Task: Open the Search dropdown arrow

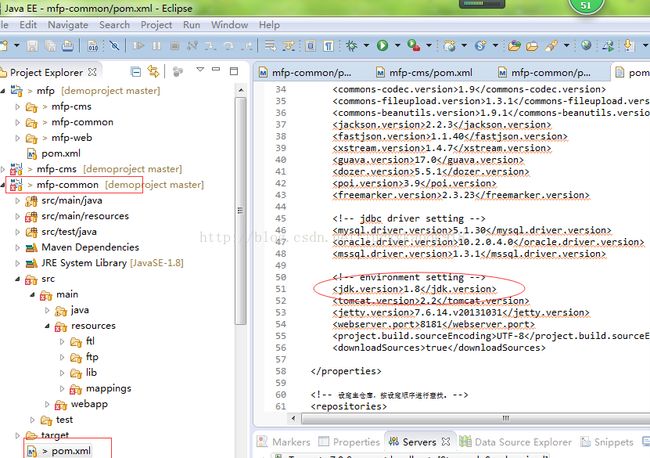Action: [x=566, y=45]
